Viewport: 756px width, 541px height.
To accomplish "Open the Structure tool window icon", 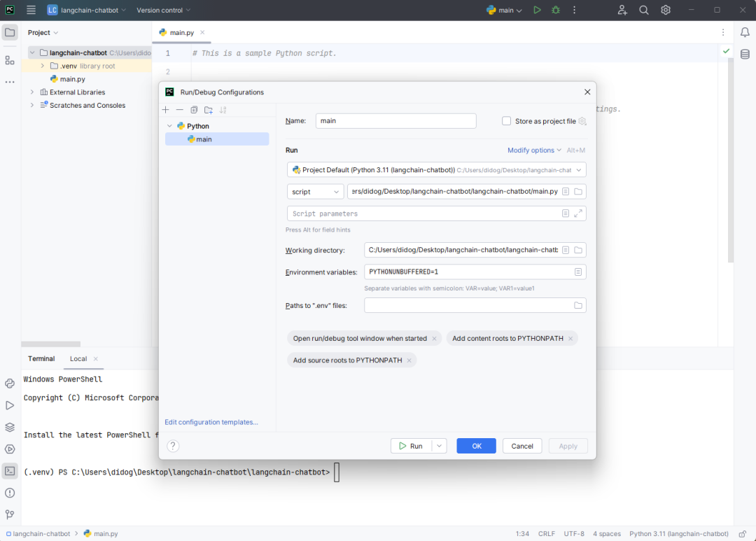I will tap(10, 60).
